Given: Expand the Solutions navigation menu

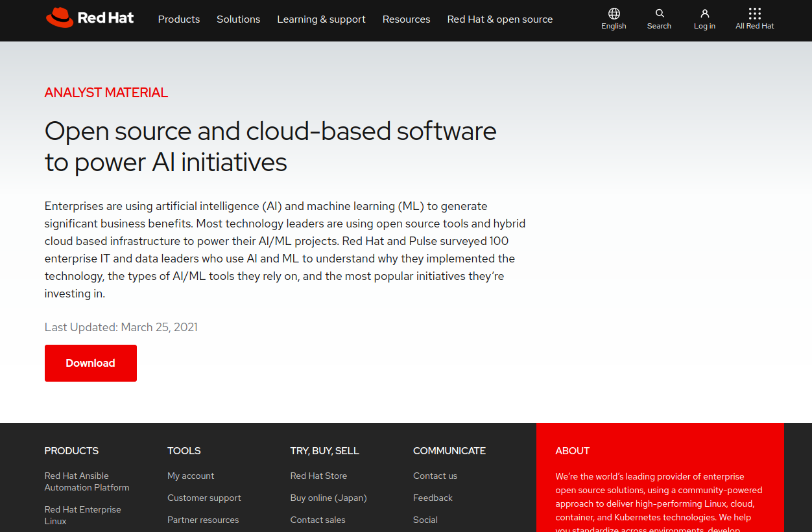Looking at the screenshot, I should click(x=238, y=19).
